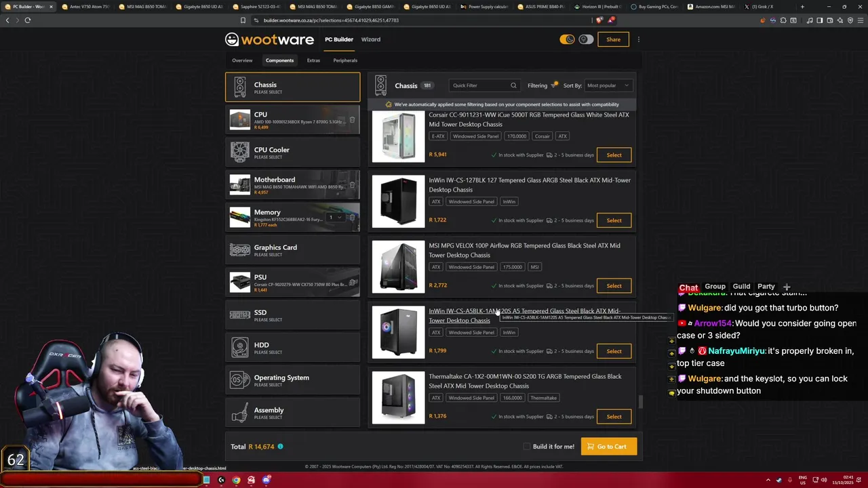Click the product list scrollbar thumb

641,402
